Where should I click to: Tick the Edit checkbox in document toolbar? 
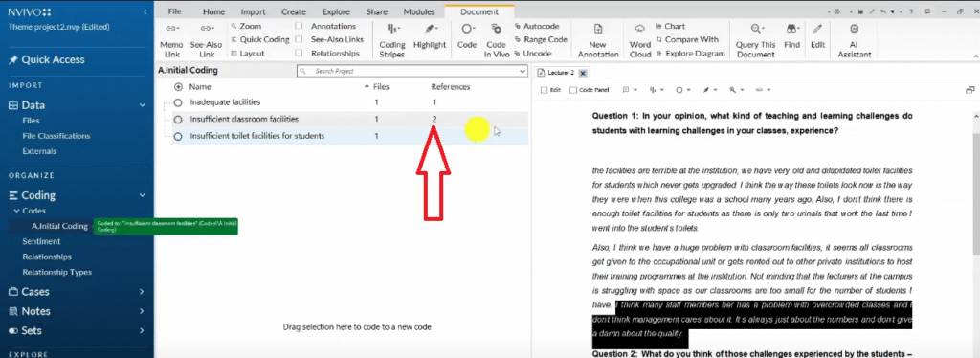coord(544,90)
